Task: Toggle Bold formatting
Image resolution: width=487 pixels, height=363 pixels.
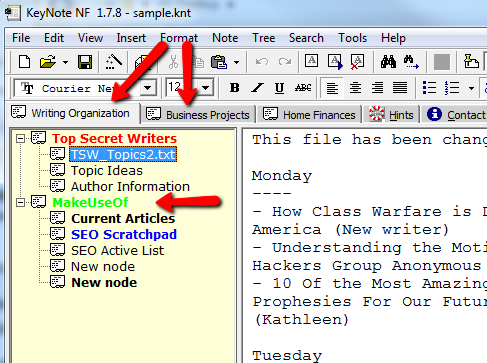Action: tap(234, 88)
